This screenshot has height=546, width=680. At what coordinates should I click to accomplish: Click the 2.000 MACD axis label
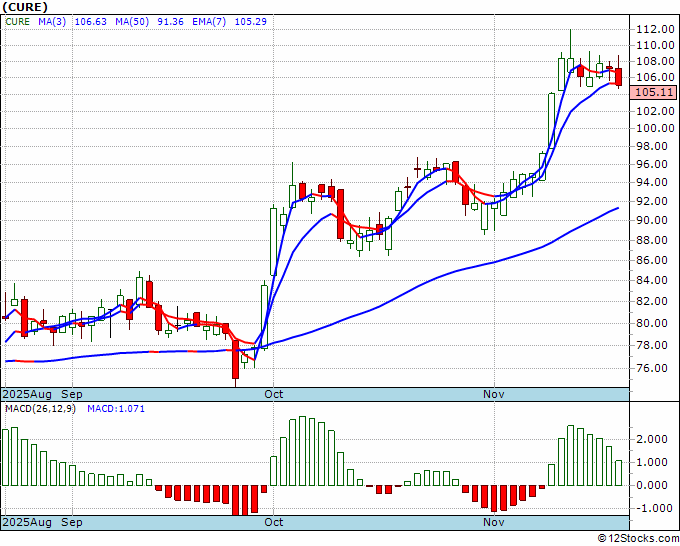tap(651, 440)
